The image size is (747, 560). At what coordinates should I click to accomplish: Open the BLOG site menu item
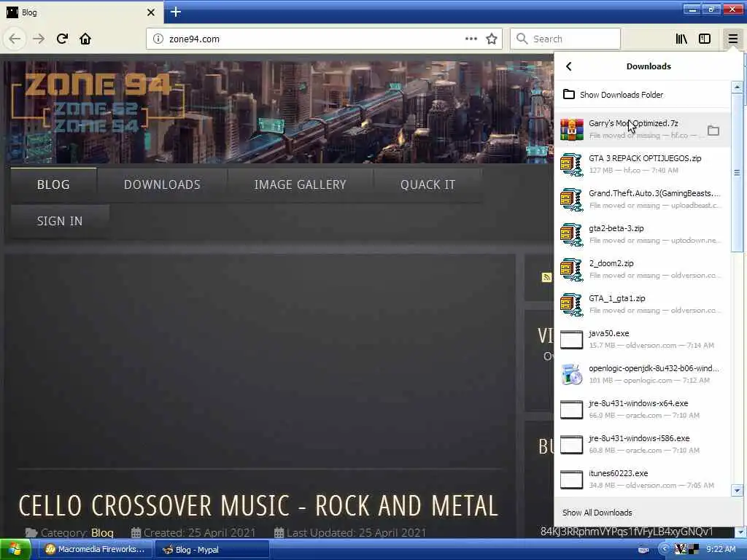pos(53,184)
